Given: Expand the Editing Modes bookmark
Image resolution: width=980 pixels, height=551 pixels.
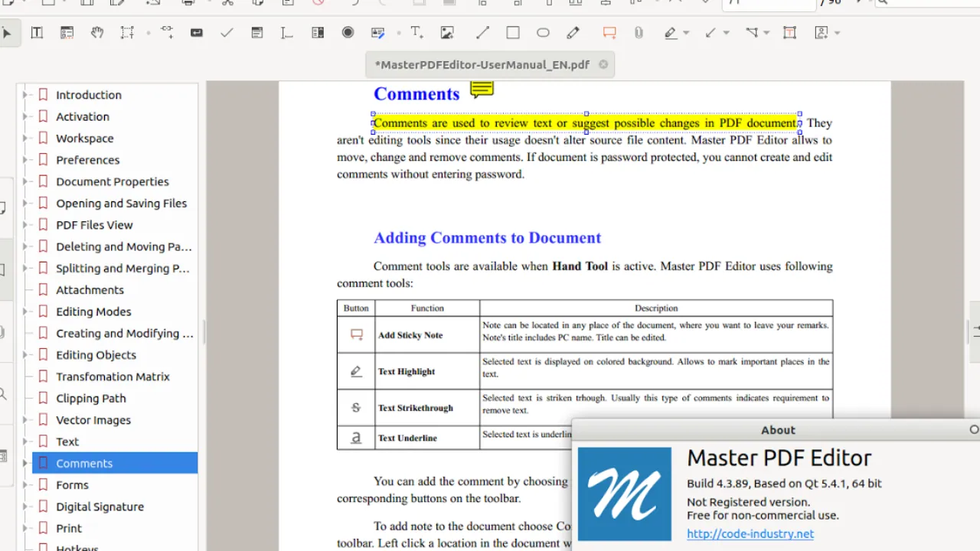Looking at the screenshot, I should [x=24, y=311].
